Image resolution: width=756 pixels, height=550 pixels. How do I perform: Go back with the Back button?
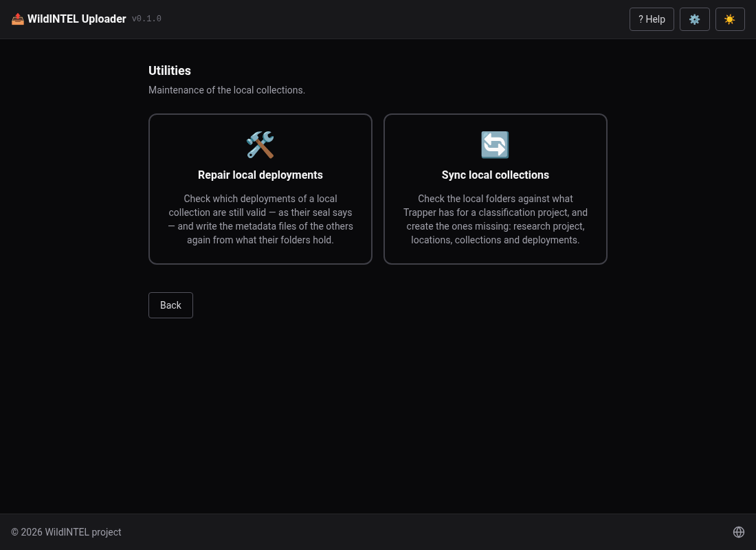point(170,305)
